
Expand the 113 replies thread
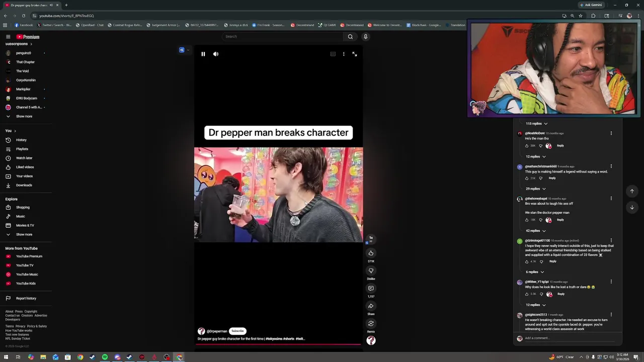click(536, 123)
